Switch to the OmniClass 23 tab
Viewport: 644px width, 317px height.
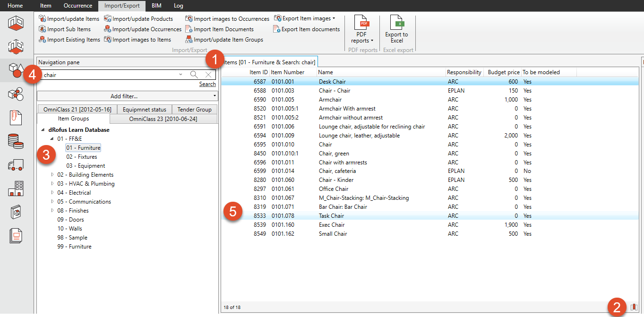[x=163, y=118]
